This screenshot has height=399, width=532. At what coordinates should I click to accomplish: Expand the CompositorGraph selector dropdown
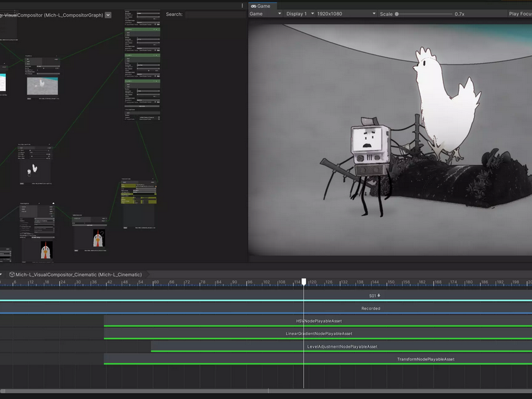tap(108, 15)
